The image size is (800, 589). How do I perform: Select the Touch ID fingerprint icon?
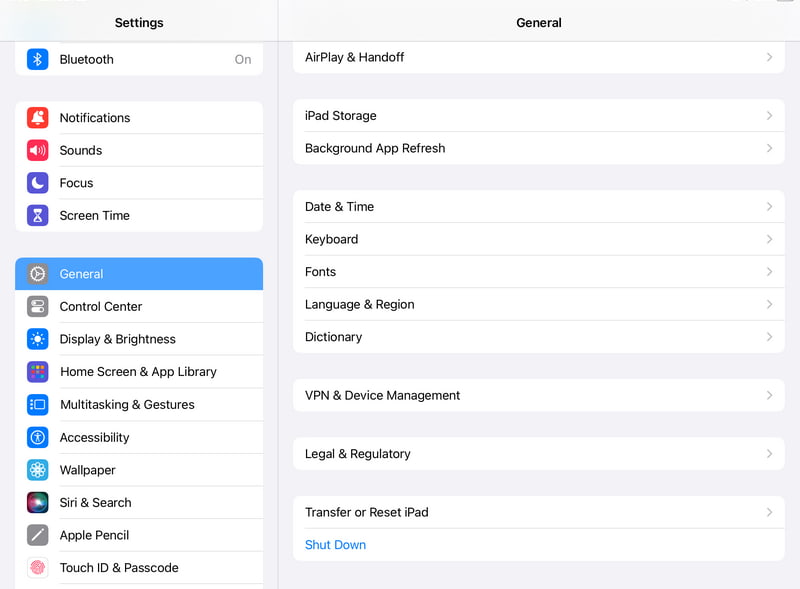click(37, 568)
